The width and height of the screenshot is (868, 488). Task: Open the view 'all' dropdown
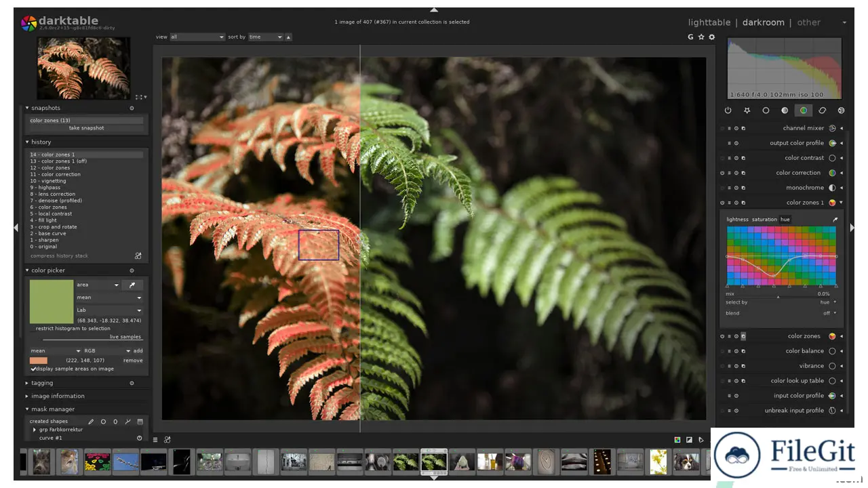point(197,37)
